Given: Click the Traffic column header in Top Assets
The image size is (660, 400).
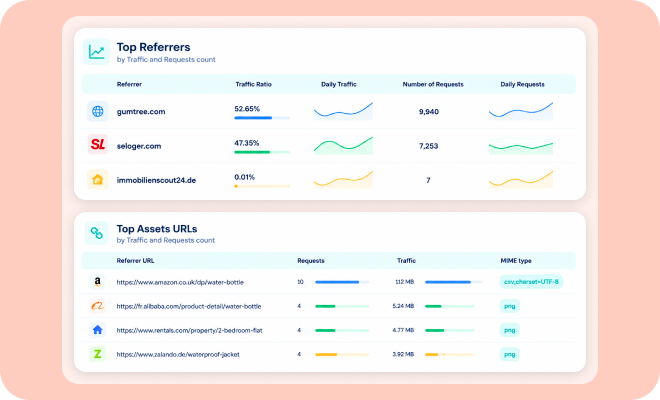Looking at the screenshot, I should point(406,261).
